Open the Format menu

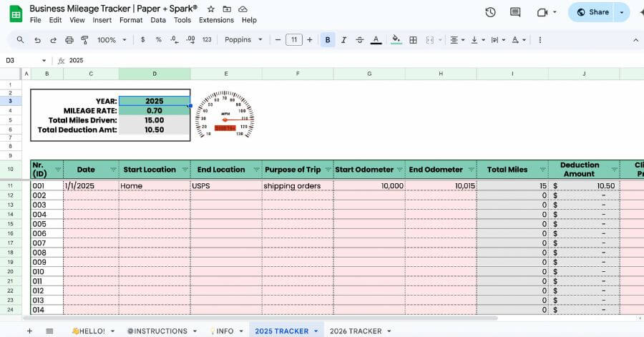[131, 20]
